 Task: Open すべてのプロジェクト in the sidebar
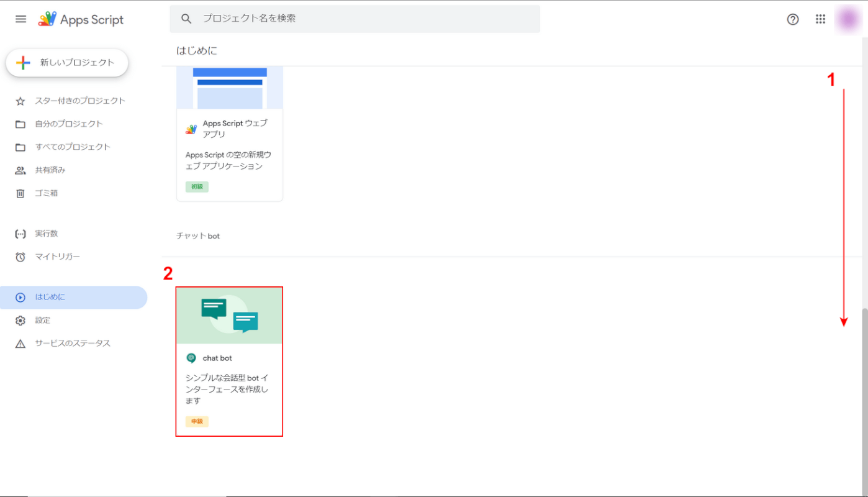[73, 147]
